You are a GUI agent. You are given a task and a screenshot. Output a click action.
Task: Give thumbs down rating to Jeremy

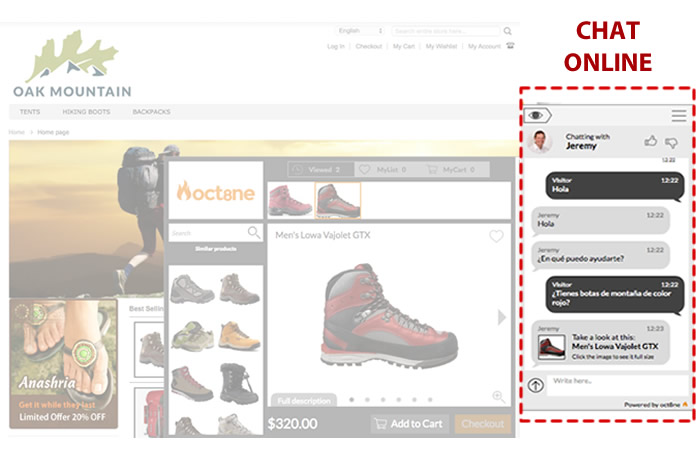point(671,142)
